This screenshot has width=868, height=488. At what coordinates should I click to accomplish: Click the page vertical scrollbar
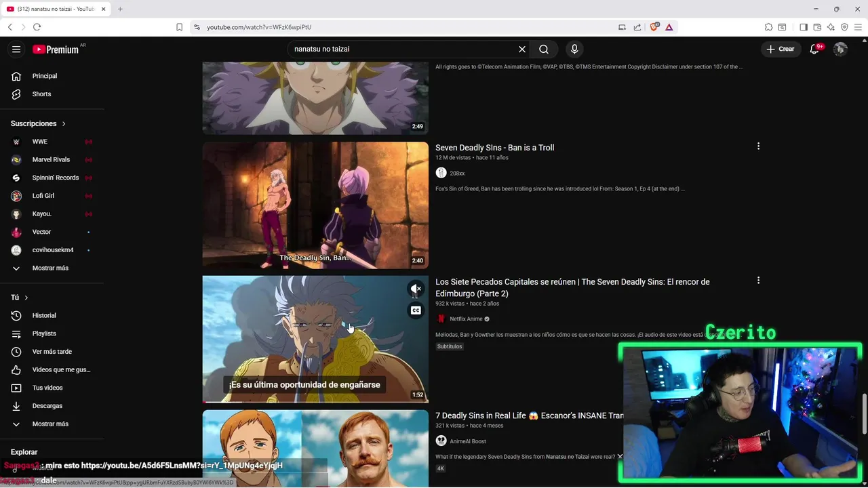(x=864, y=413)
